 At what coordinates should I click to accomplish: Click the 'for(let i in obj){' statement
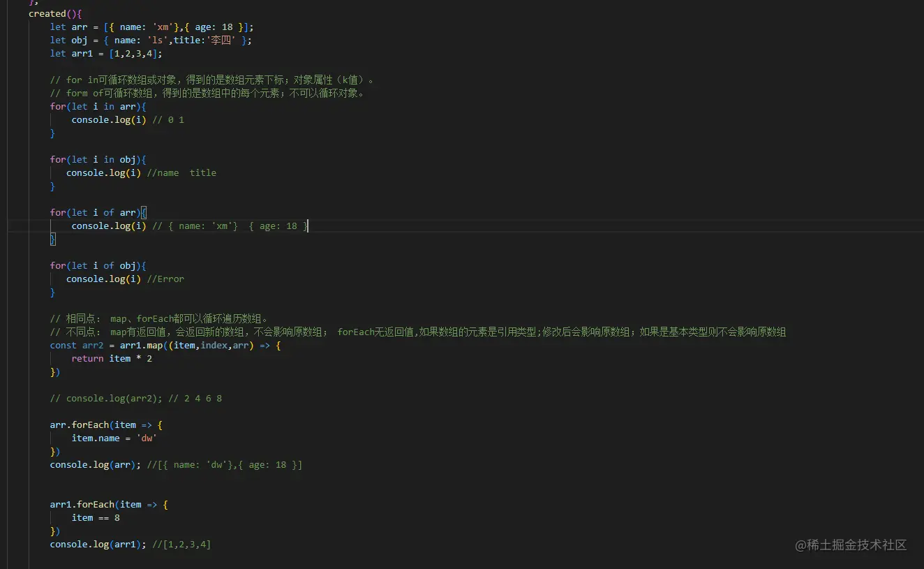coord(98,159)
